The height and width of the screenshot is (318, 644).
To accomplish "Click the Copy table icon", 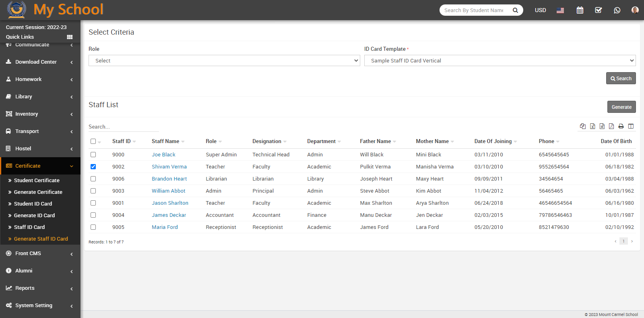I will pyautogui.click(x=582, y=126).
